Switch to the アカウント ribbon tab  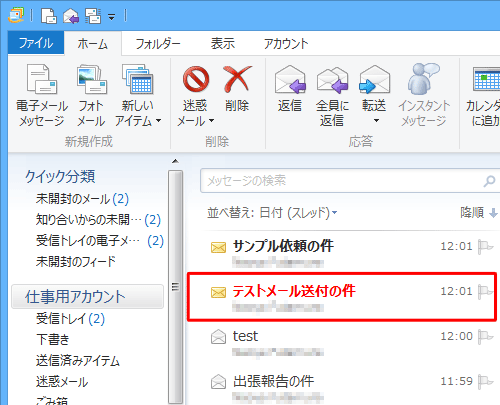(286, 43)
